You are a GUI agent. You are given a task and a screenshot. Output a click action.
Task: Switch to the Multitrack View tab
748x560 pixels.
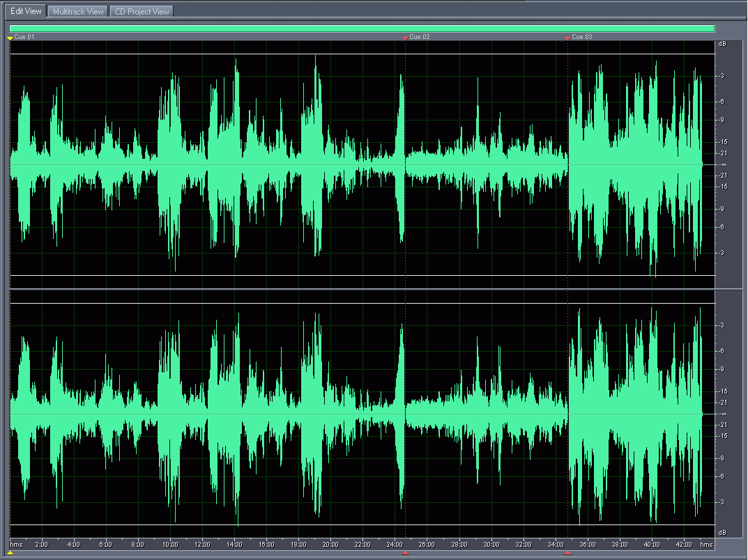click(x=78, y=11)
